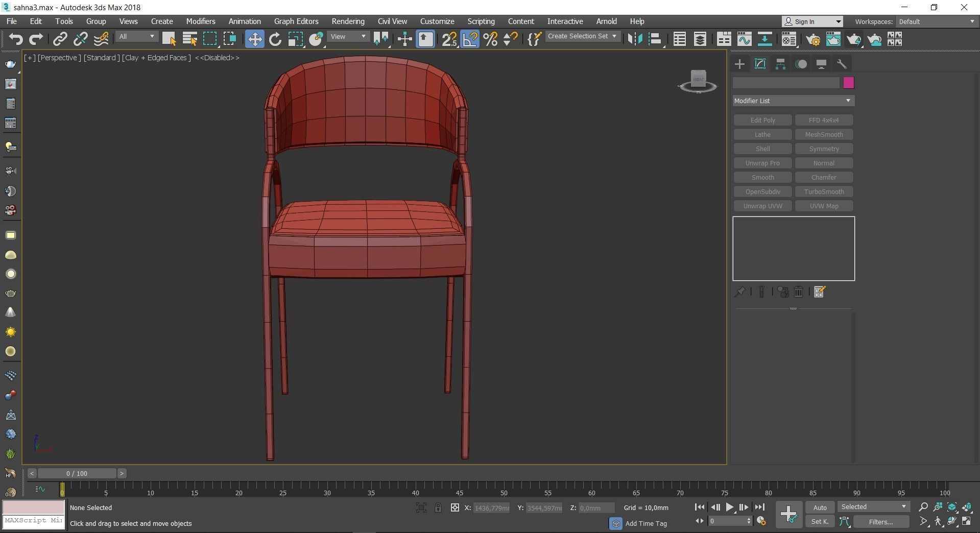Open viewport shading Clay + Edged Faces menu
Screen dimensions: 980x533
click(x=156, y=58)
